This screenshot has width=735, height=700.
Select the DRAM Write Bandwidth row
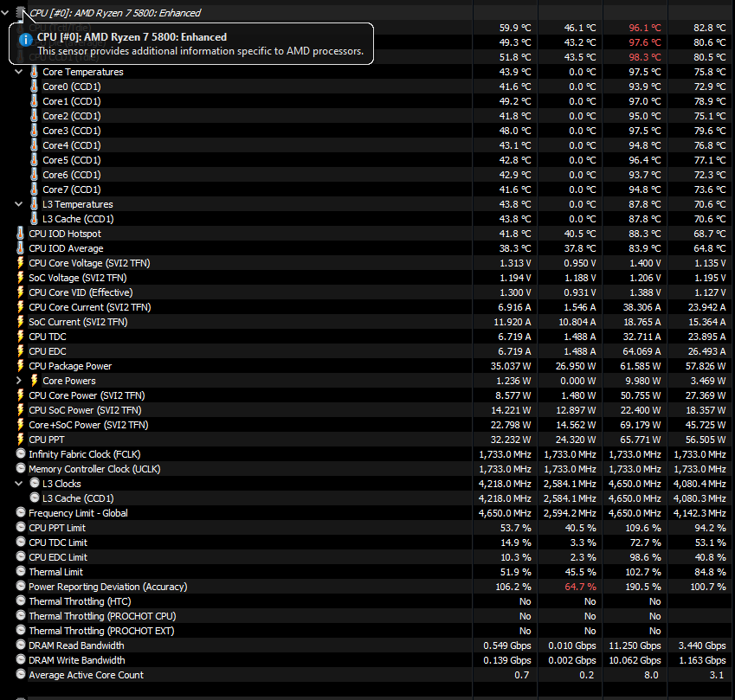[367, 660]
